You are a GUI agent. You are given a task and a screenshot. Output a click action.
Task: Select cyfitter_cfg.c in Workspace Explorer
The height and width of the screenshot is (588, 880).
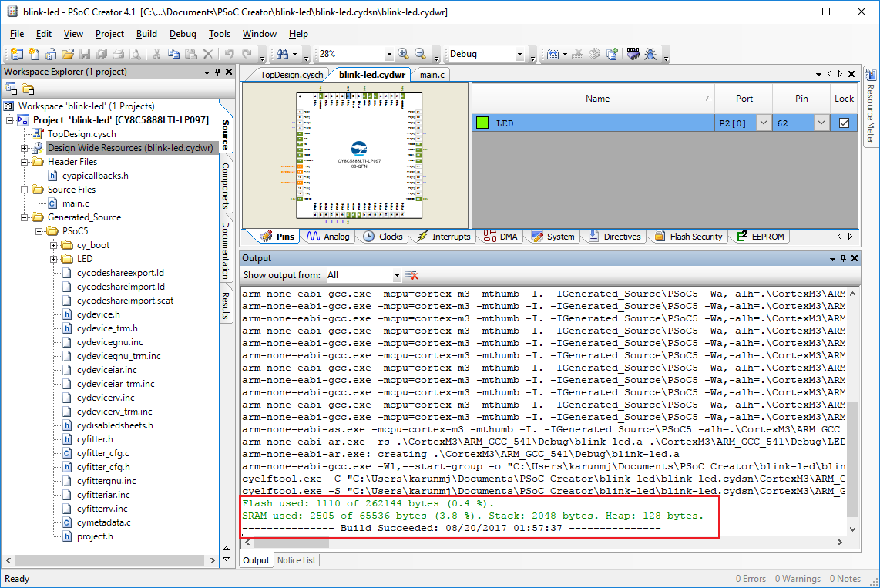point(102,453)
